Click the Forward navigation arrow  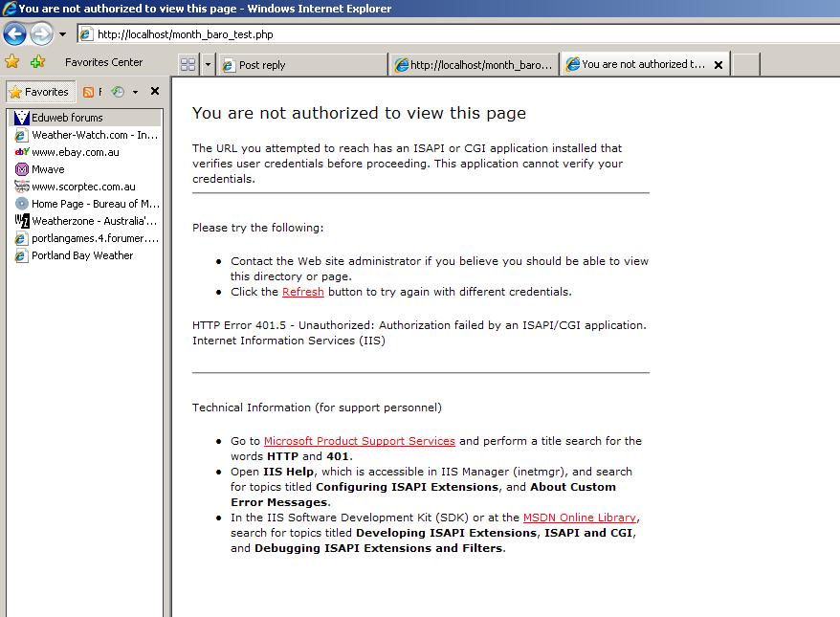[41, 34]
